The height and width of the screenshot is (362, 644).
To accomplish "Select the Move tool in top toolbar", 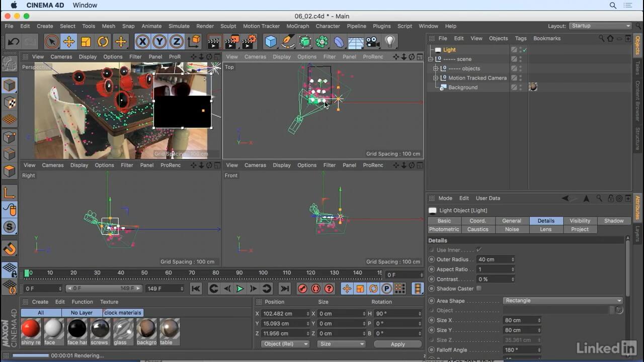I will [68, 42].
